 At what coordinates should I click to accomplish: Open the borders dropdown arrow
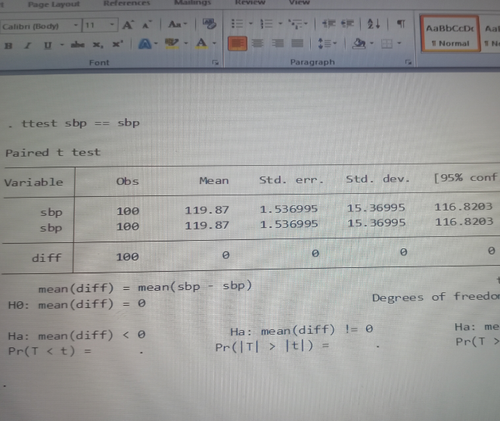coord(399,43)
